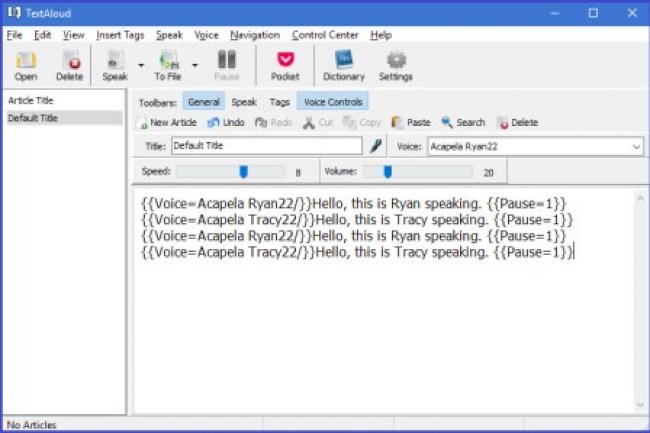Open the Voice selection combo box
This screenshot has height=433, width=650.
pos(636,146)
